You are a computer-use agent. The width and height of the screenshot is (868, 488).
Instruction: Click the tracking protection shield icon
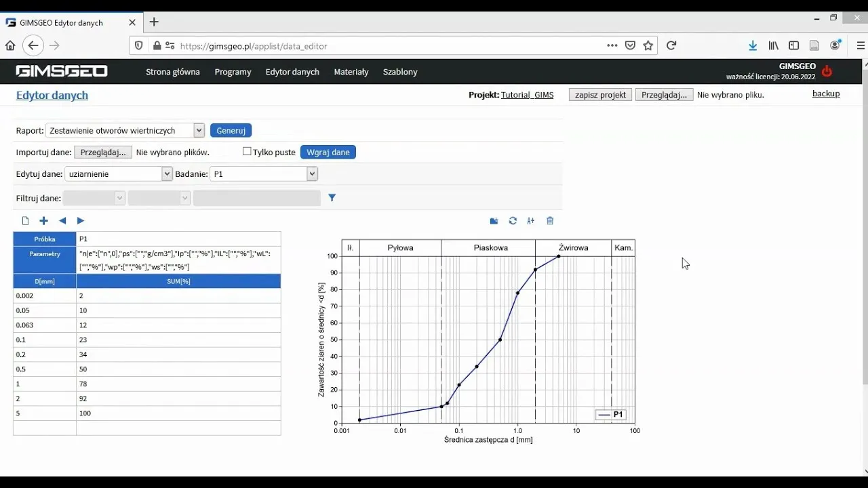point(139,46)
